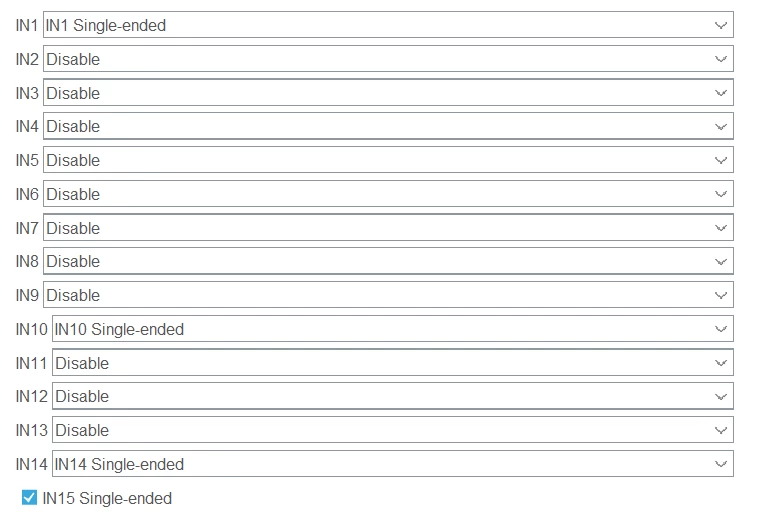Click the IN5 dropdown chevron arrow
The height and width of the screenshot is (515, 762).
pyautogui.click(x=721, y=160)
